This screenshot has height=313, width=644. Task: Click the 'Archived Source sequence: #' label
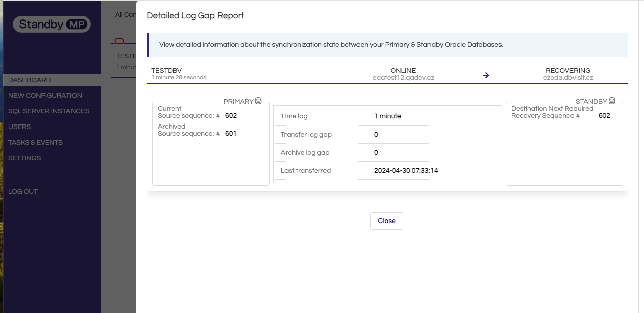[x=189, y=130]
